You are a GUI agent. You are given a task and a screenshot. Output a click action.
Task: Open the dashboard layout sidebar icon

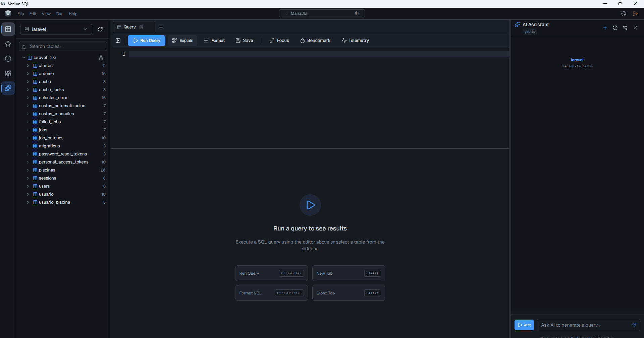pos(8,73)
